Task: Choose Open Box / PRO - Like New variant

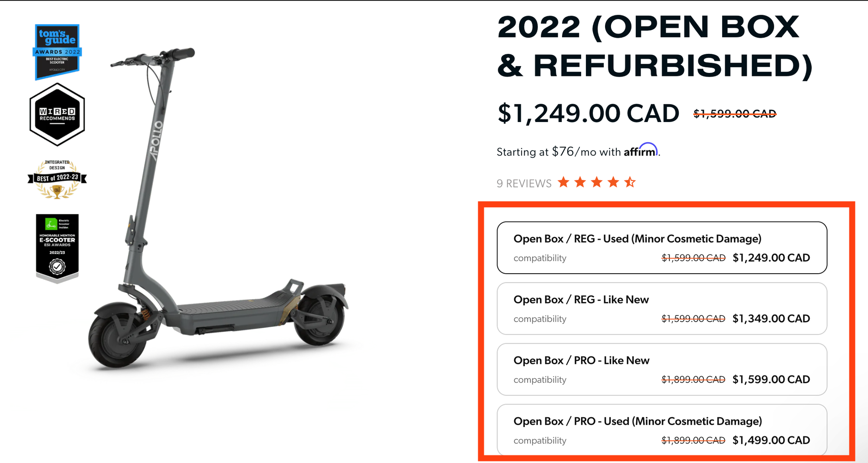Action: (662, 369)
